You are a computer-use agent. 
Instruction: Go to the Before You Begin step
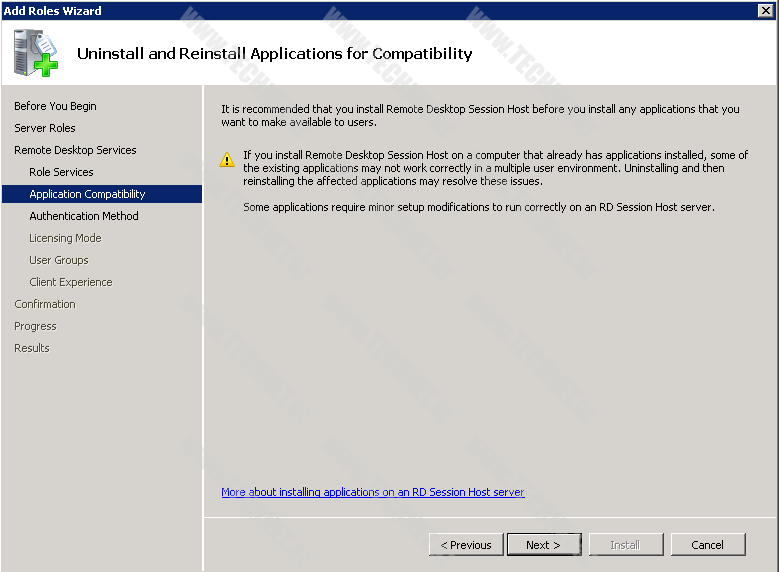coord(55,106)
